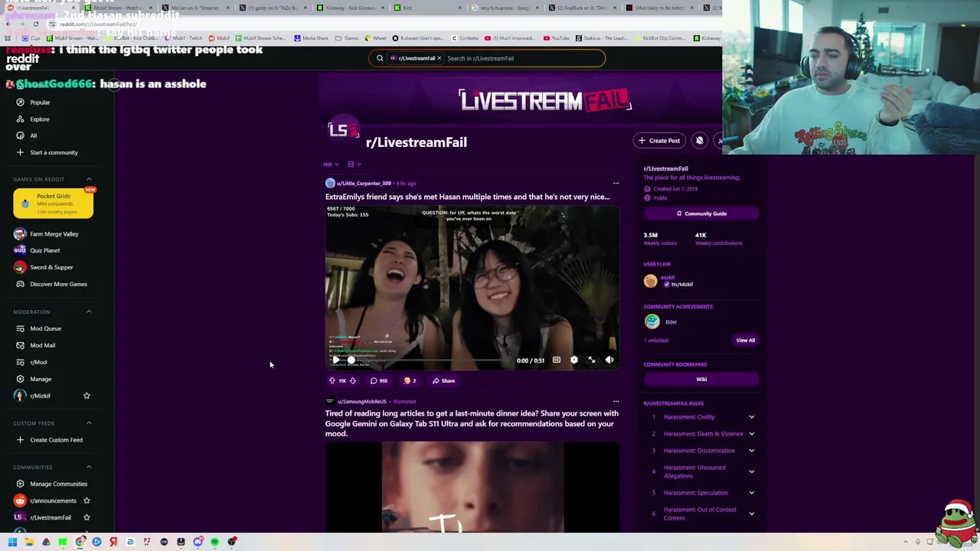980x551 pixels.
Task: Open the All feed sidebar item
Action: [x=33, y=135]
